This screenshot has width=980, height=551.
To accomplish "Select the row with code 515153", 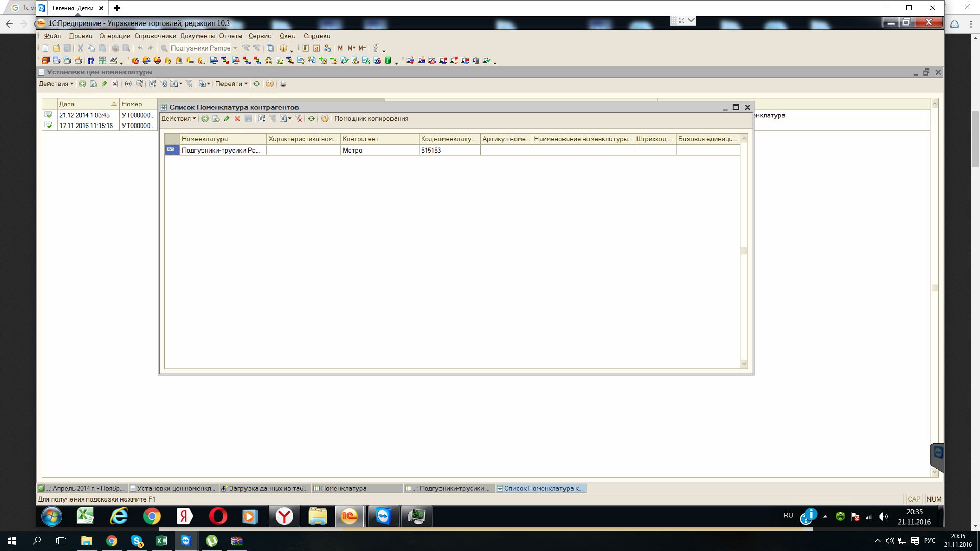I will [431, 151].
